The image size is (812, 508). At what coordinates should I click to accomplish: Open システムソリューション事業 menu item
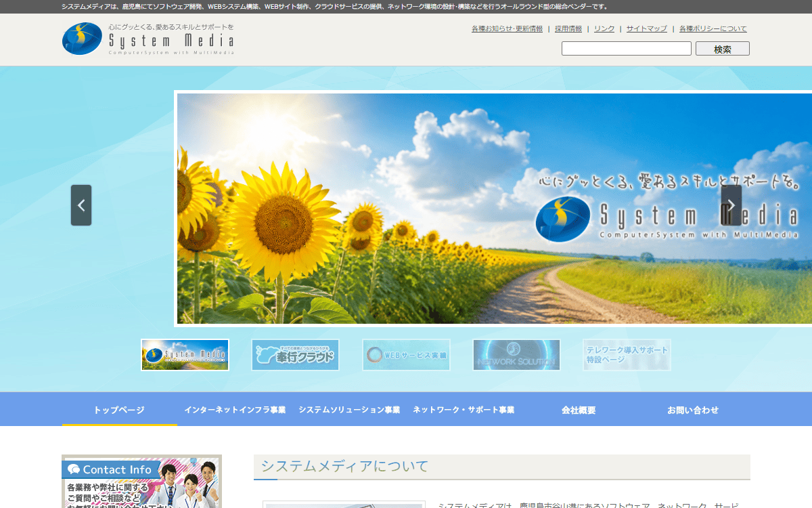click(349, 410)
